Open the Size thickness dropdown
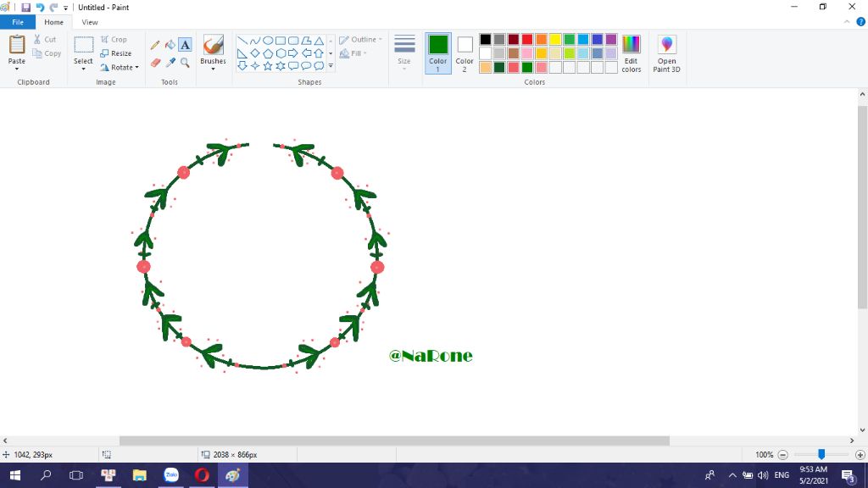Viewport: 868px width, 488px height. (404, 53)
